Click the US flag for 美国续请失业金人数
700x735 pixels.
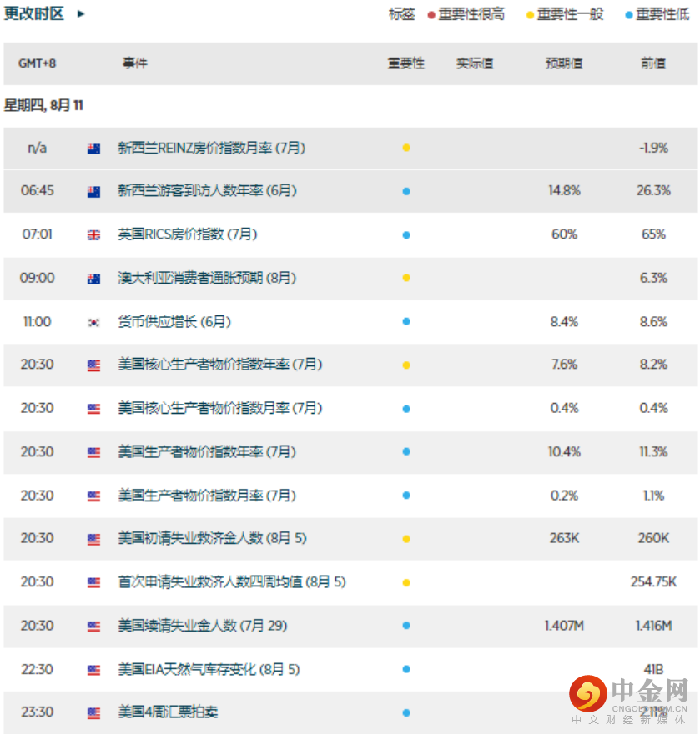pyautogui.click(x=93, y=627)
